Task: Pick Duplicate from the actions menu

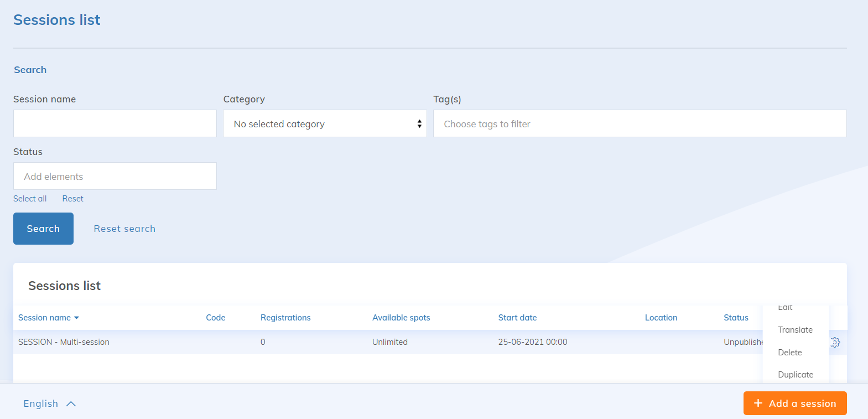Action: [795, 375]
